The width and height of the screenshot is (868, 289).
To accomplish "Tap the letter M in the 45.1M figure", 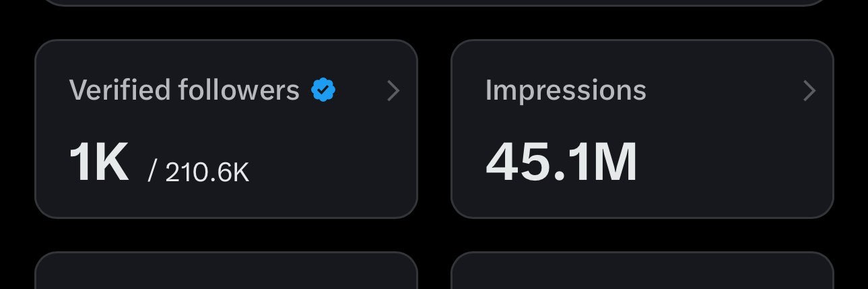I will coord(615,163).
